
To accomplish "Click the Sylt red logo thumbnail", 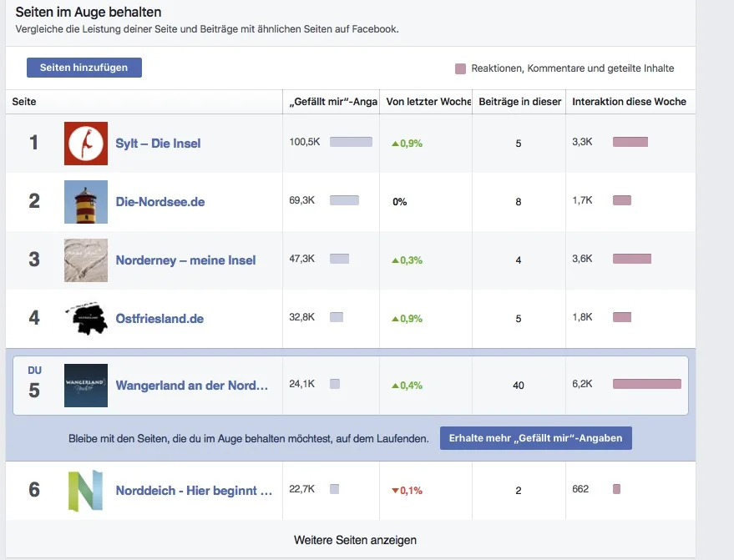I will click(x=86, y=144).
